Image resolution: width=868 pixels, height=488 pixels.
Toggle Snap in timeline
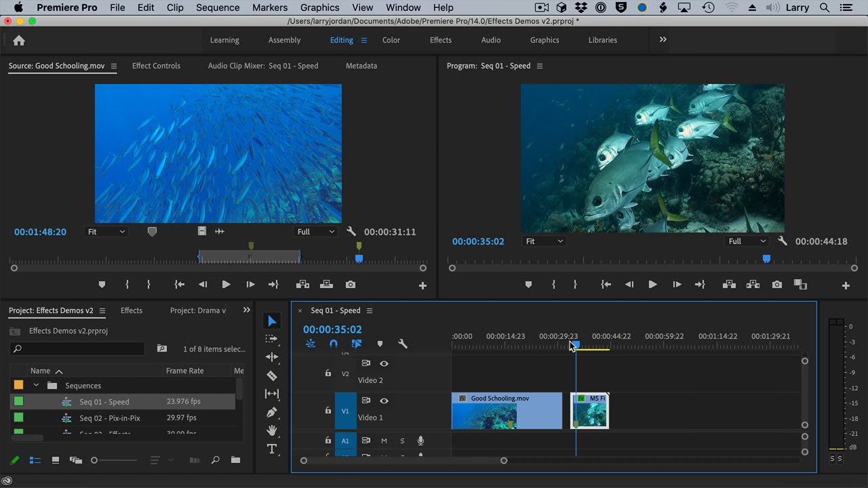click(x=334, y=344)
